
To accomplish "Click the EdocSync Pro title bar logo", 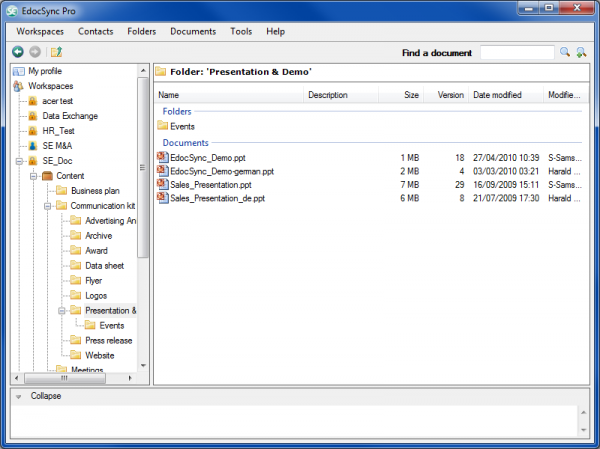I will pyautogui.click(x=12, y=11).
